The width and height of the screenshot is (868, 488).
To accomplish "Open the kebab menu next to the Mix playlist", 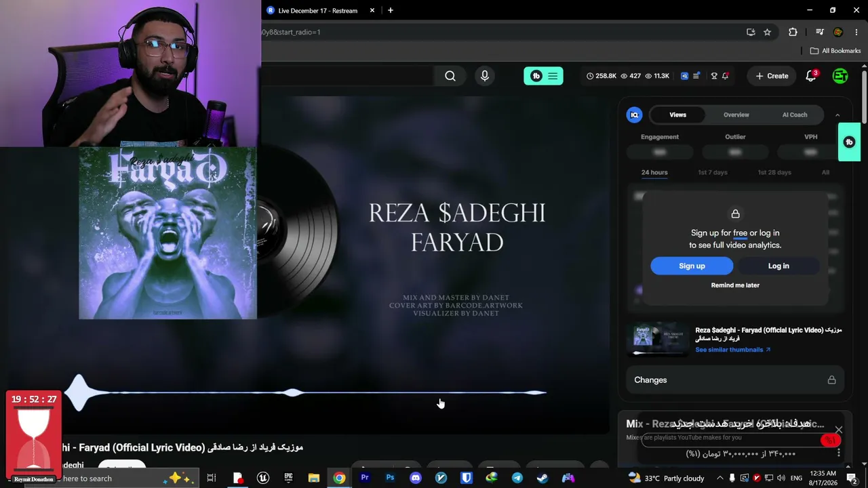I will pos(839,453).
